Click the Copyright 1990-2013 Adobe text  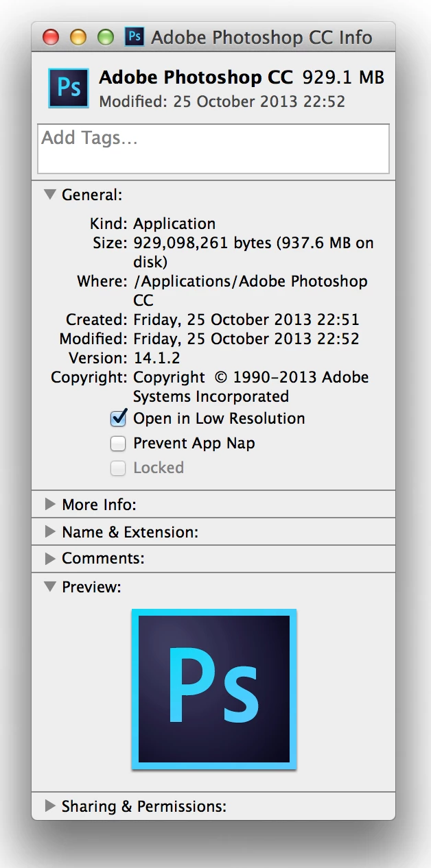(251, 387)
